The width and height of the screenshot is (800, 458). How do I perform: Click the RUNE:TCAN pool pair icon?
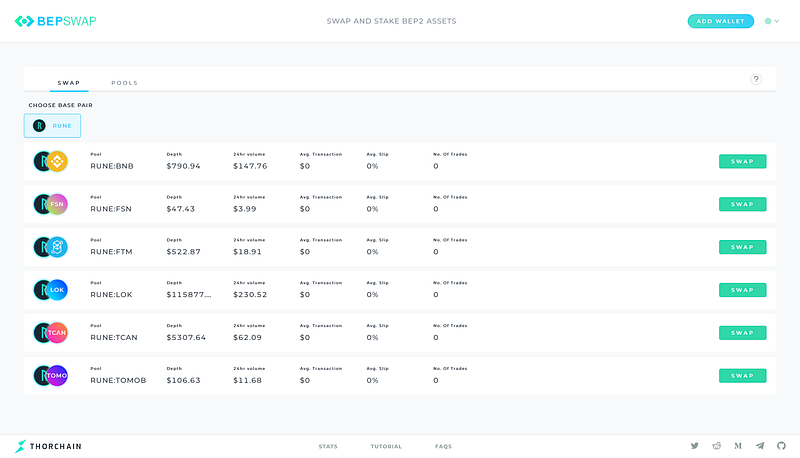click(51, 333)
